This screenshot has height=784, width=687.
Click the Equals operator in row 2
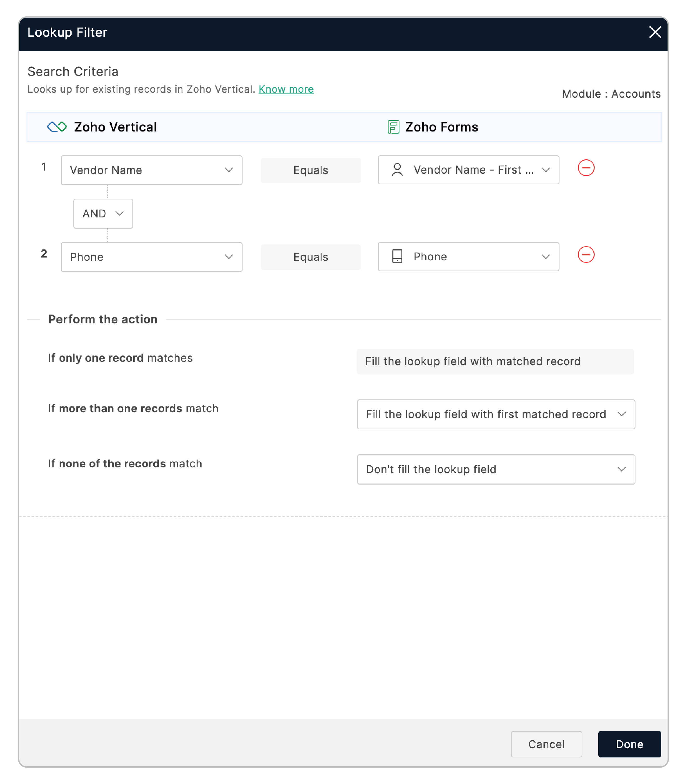[x=310, y=257]
